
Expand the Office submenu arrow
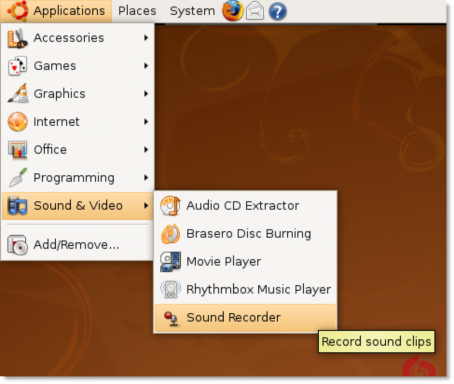tap(146, 150)
